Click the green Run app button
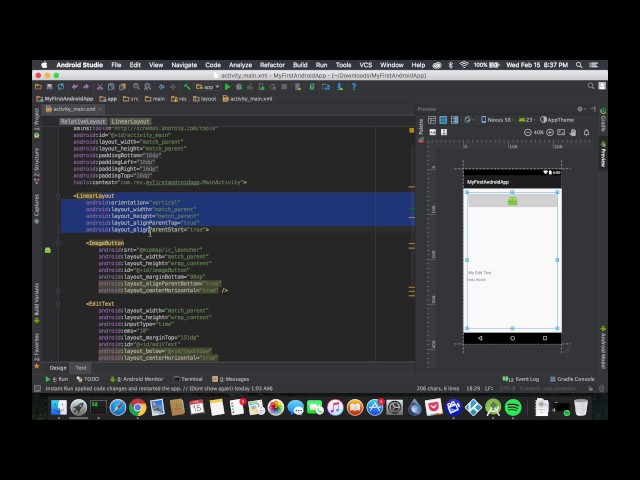Image resolution: width=640 pixels, height=480 pixels. (228, 87)
